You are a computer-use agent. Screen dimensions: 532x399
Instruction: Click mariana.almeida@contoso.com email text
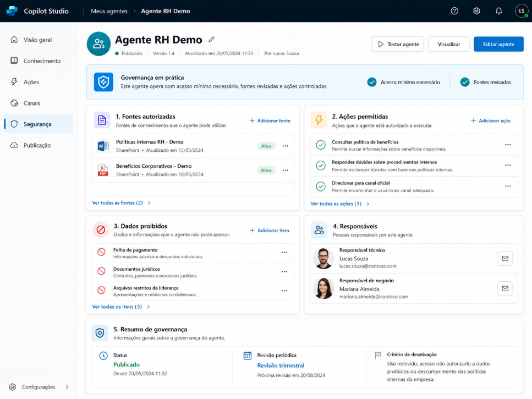[374, 297]
